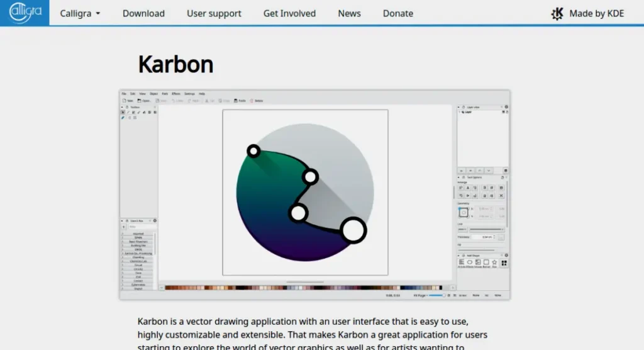Visit the Donate page
Screen dimensions: 644x350
tap(398, 13)
